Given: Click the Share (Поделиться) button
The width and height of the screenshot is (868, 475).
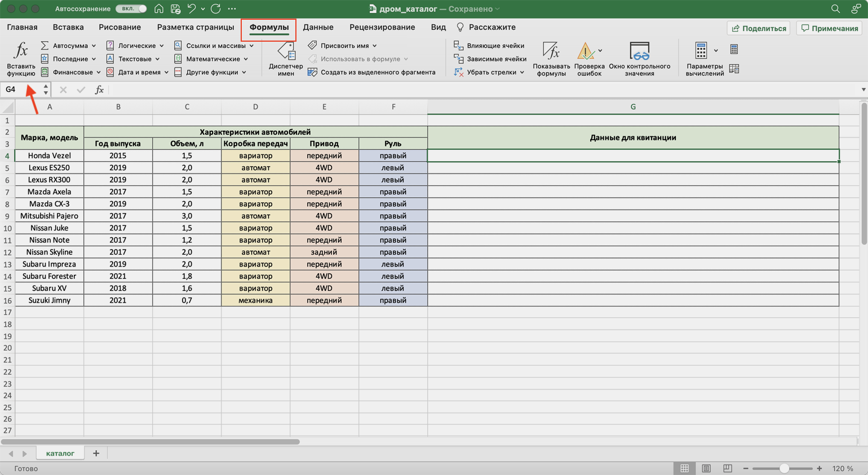Looking at the screenshot, I should coord(759,28).
